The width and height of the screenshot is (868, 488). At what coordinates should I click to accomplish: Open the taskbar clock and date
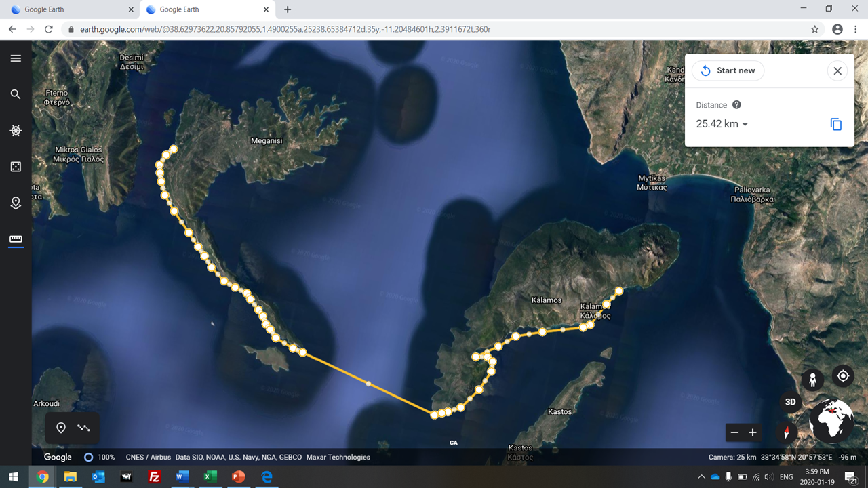click(817, 477)
